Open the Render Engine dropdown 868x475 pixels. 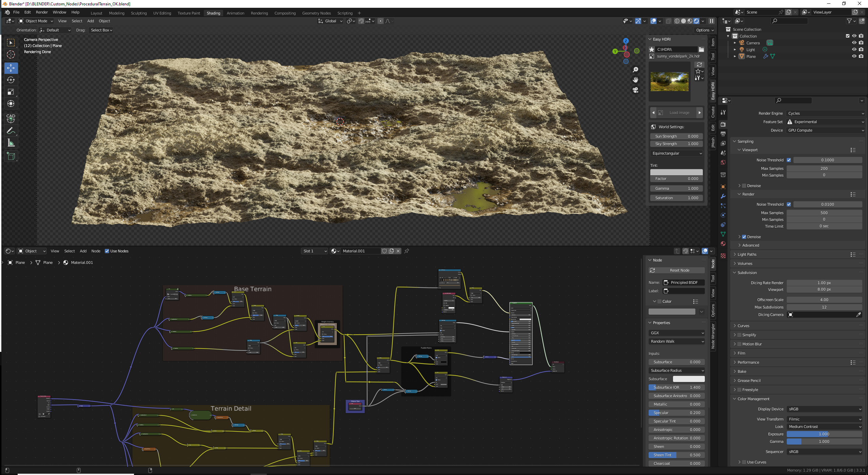[x=825, y=113]
